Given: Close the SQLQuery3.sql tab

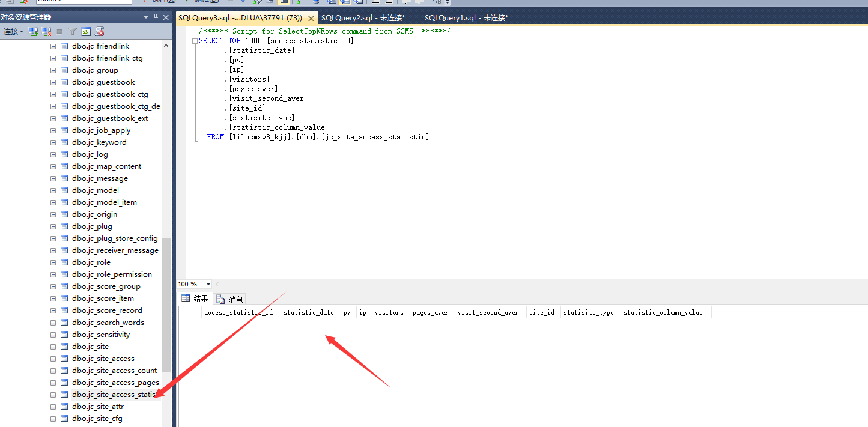Looking at the screenshot, I should tap(312, 18).
